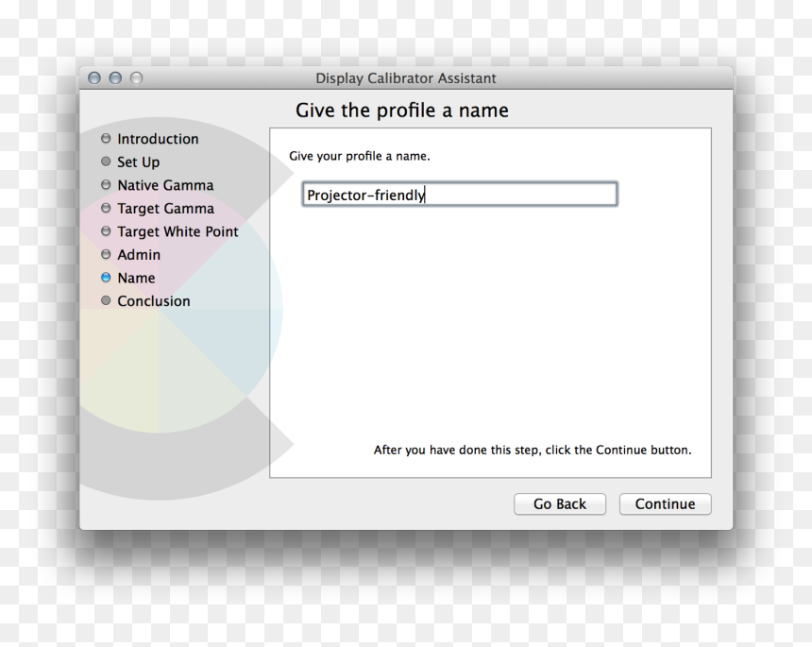The height and width of the screenshot is (647, 812).
Task: Select the Admin step bullet
Action: (x=106, y=254)
